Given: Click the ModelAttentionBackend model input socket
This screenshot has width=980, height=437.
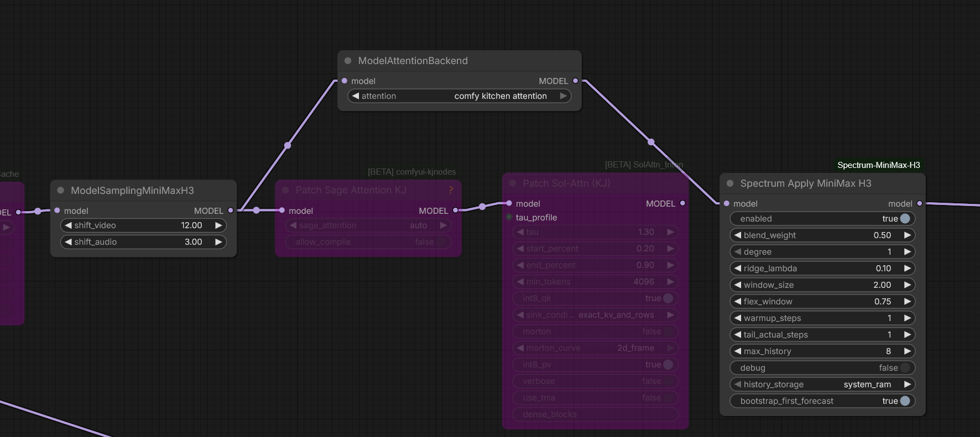Looking at the screenshot, I should [345, 81].
